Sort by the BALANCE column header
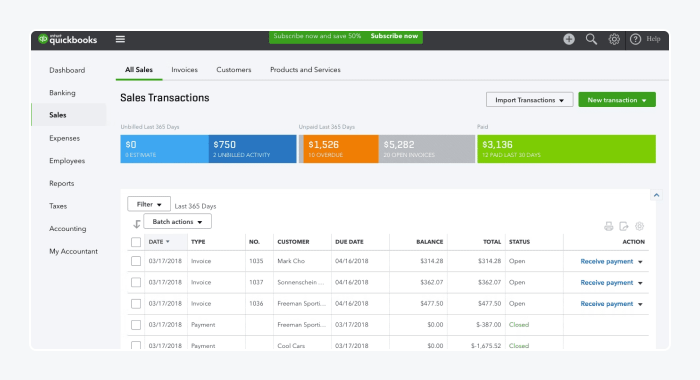Viewport: 700px width, 380px height. (x=429, y=242)
